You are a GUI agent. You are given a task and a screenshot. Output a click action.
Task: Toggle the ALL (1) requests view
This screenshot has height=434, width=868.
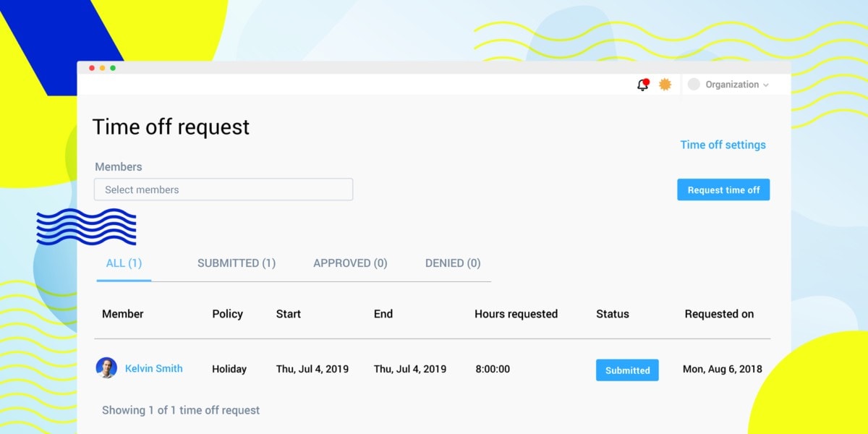click(x=123, y=263)
